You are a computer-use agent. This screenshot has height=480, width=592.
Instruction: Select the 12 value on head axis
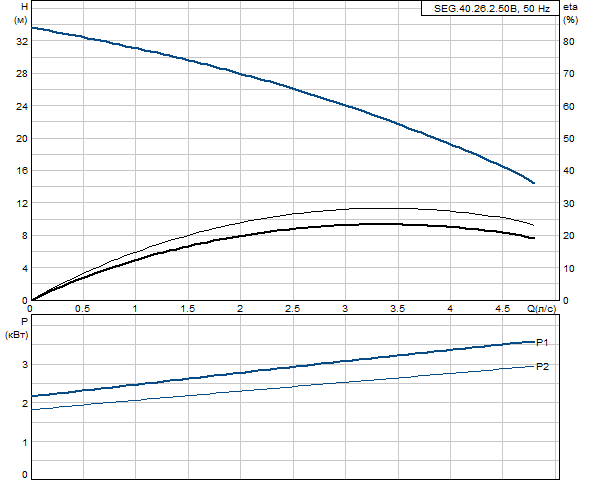(x=22, y=203)
